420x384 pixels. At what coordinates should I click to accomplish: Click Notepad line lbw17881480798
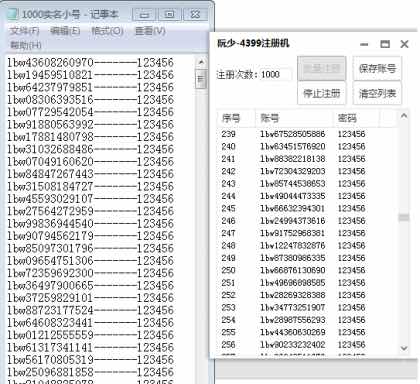tap(91, 137)
